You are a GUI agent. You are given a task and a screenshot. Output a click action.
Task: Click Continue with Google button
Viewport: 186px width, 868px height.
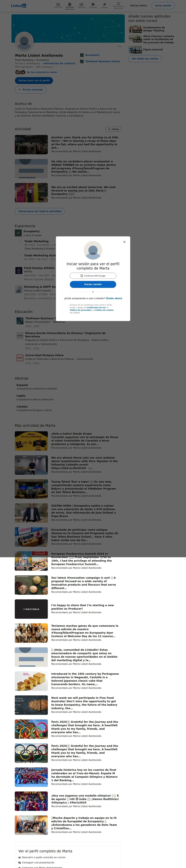(x=93, y=276)
